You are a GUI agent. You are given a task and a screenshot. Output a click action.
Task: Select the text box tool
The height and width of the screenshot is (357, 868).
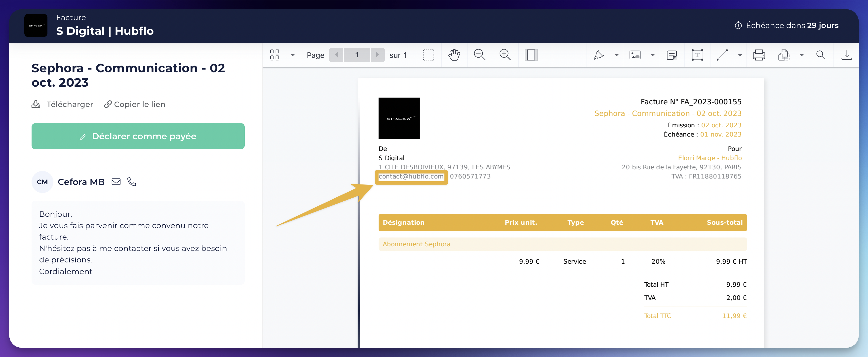(697, 55)
